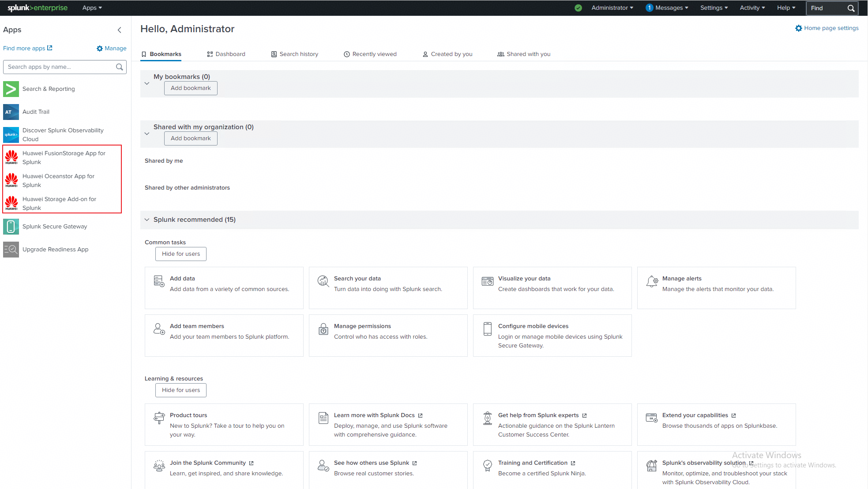Click the Product tours signpost icon
Viewport: 868px width, 489px height.
pyautogui.click(x=159, y=418)
